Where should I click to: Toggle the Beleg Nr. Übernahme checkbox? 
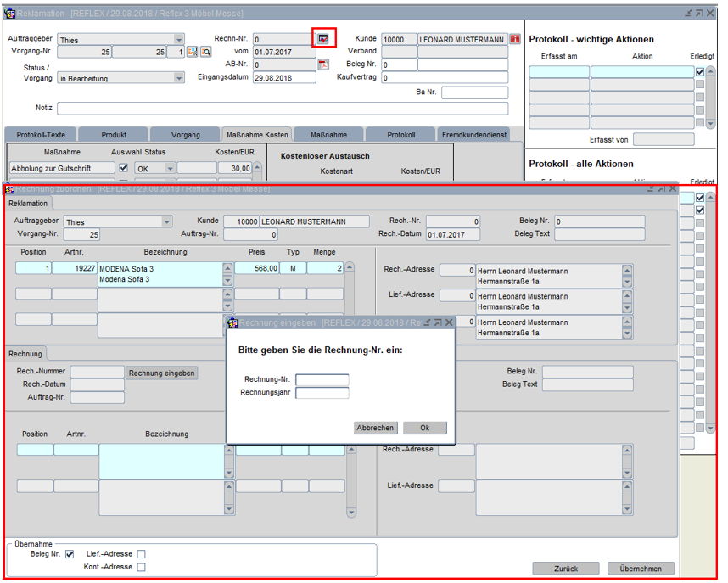[x=70, y=554]
